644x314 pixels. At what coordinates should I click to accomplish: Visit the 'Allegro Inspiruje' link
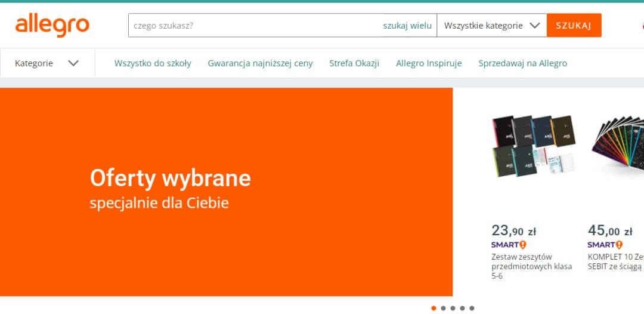coord(429,63)
